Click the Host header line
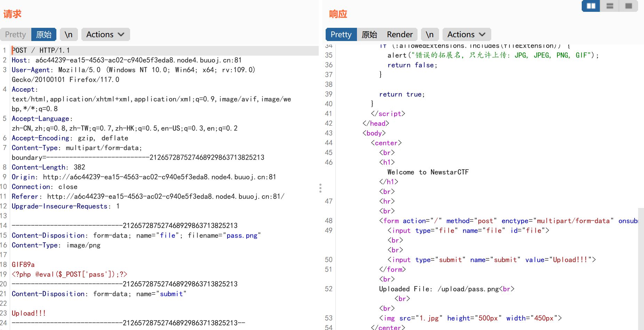 (127, 60)
